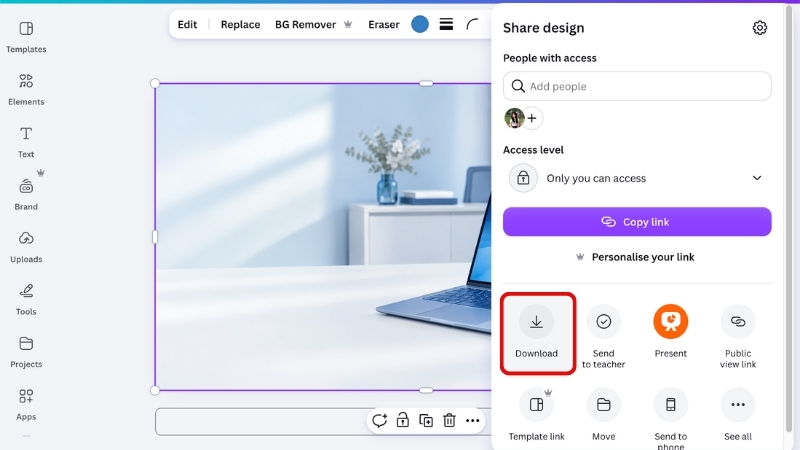
Task: Expand the Only you can access dropdown
Action: coord(637,178)
